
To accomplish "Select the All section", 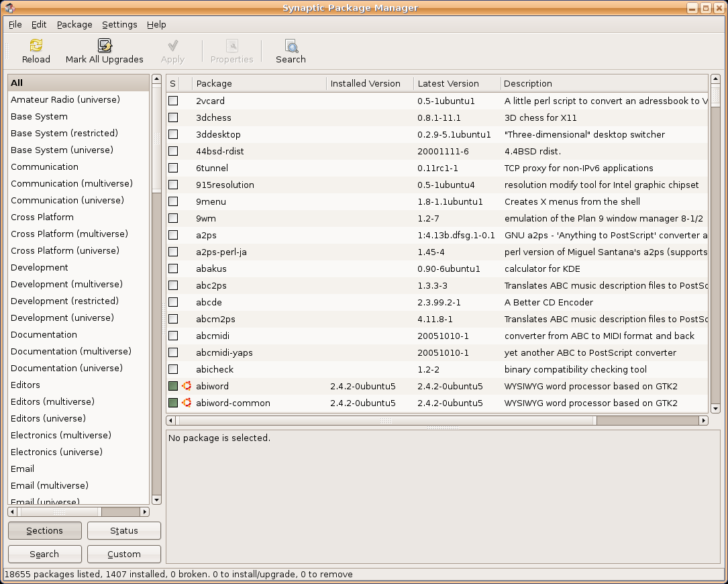I will [x=79, y=83].
